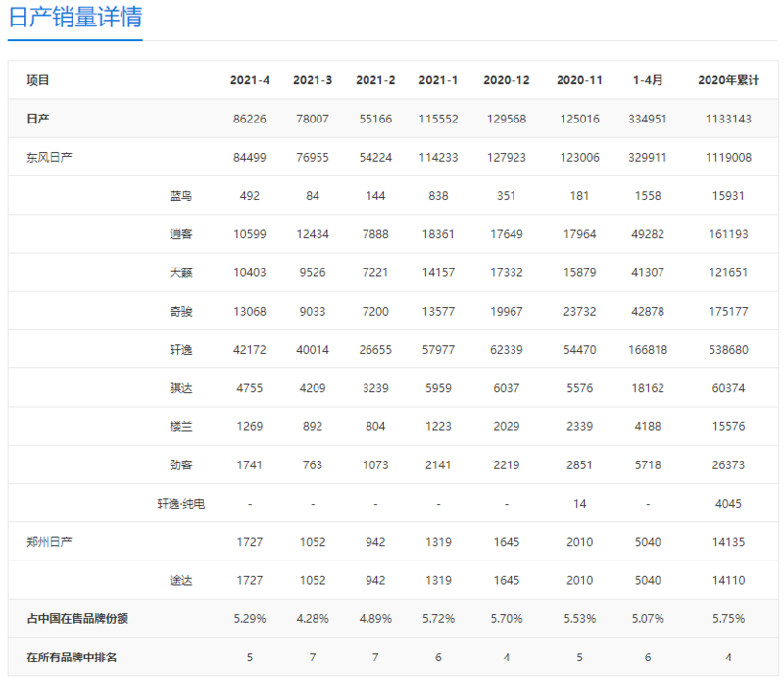Click the 奇骏 model name

click(x=181, y=312)
